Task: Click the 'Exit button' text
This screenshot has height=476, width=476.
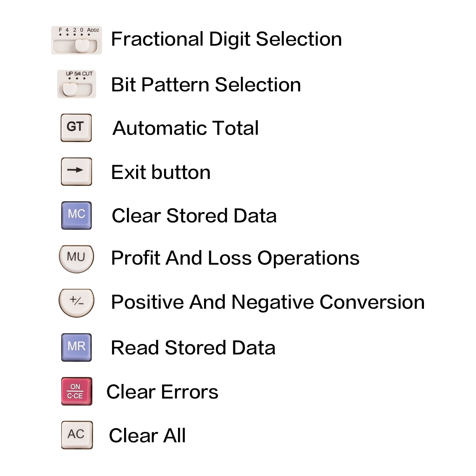Action: (x=161, y=172)
